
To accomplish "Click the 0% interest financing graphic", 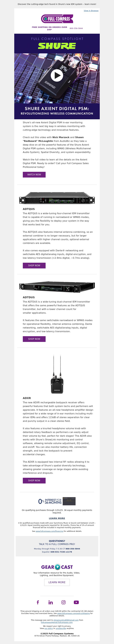I will 57,501.
